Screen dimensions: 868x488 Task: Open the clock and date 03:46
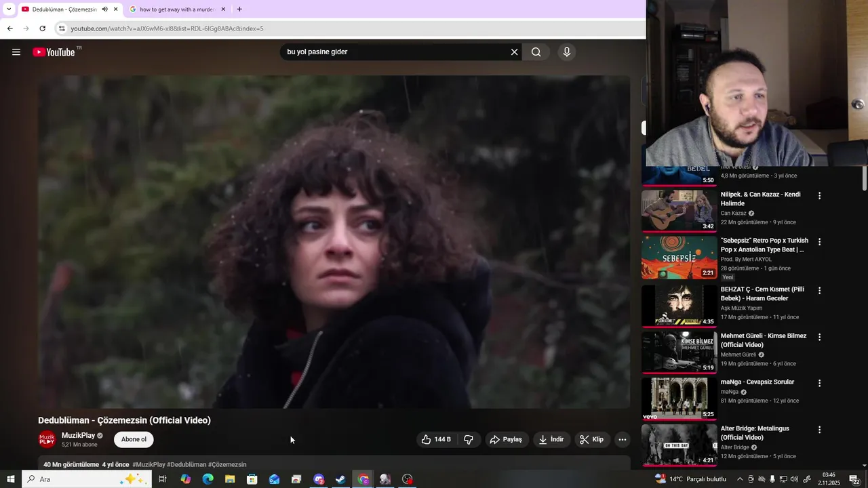click(829, 479)
